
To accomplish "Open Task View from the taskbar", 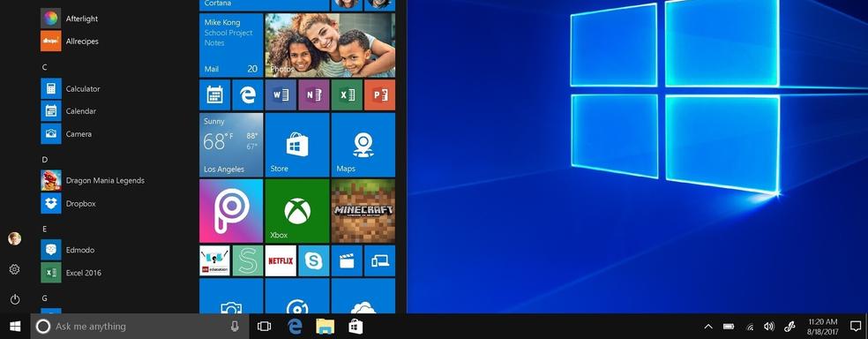I will pos(265,327).
